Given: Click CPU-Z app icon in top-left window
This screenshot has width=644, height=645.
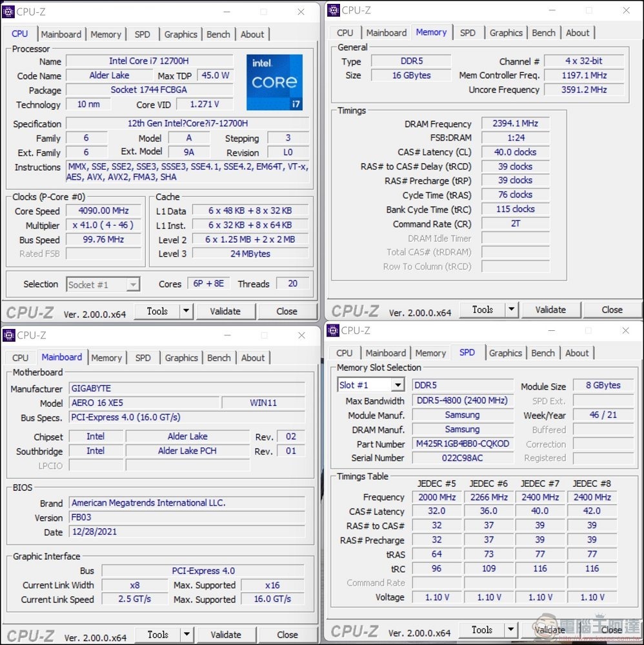Looking at the screenshot, I should [8, 12].
